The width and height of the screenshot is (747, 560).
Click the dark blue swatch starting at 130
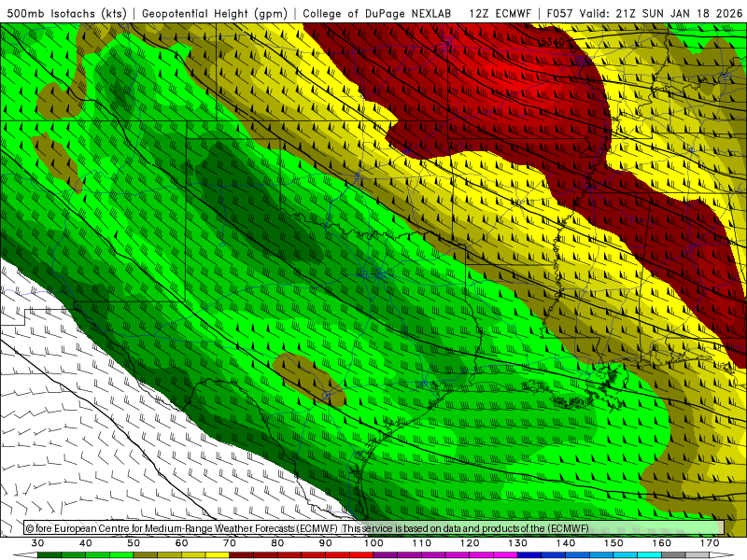click(529, 555)
